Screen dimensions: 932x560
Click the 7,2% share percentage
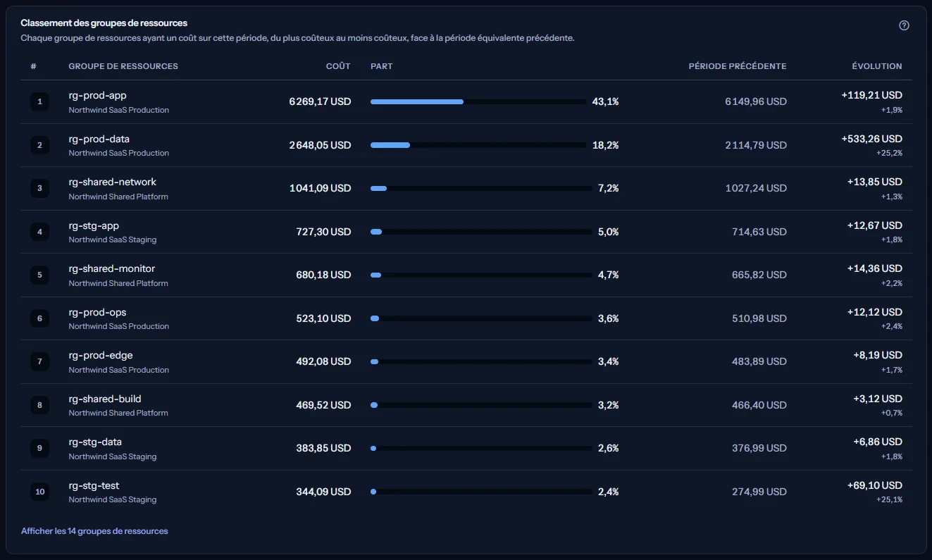[609, 188]
